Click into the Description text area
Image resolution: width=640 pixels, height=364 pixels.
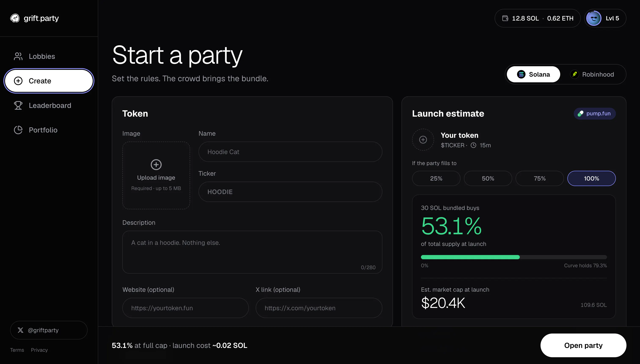(x=252, y=252)
